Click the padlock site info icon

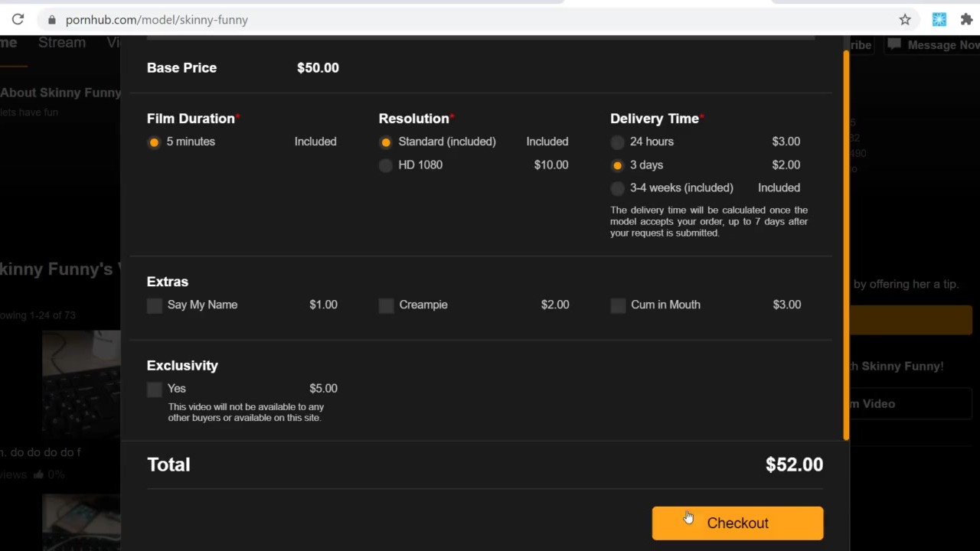point(52,20)
